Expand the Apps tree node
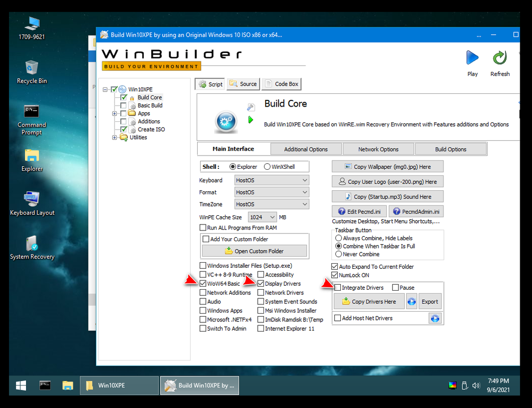This screenshot has width=532, height=408. (x=114, y=113)
